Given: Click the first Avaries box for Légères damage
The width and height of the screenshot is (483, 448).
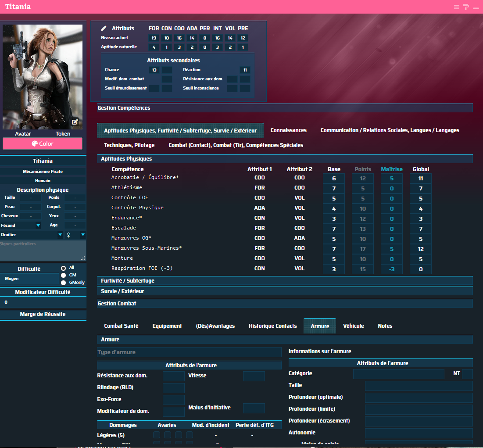Looking at the screenshot, I should pyautogui.click(x=157, y=435).
